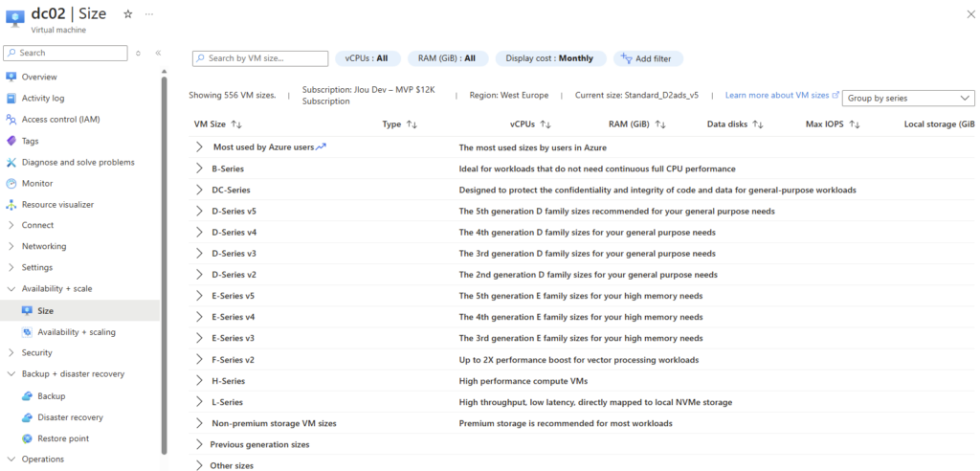980x471 pixels.
Task: Expand the Security menu section
Action: tap(11, 353)
